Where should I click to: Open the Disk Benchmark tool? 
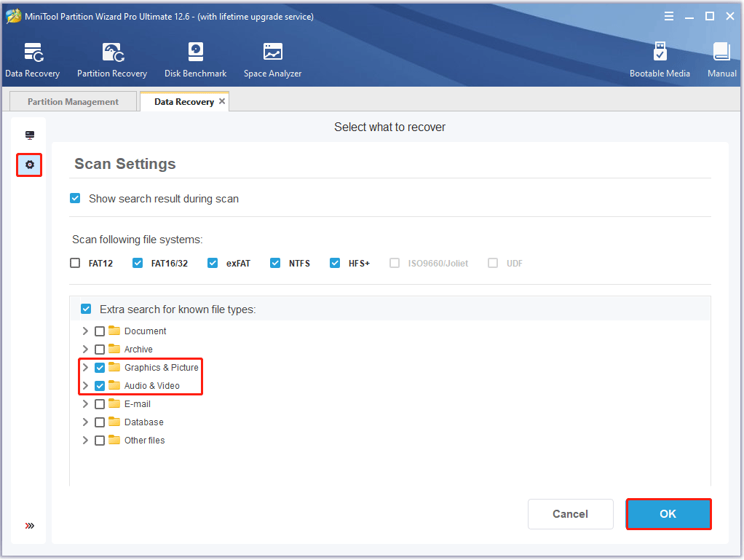point(196,60)
